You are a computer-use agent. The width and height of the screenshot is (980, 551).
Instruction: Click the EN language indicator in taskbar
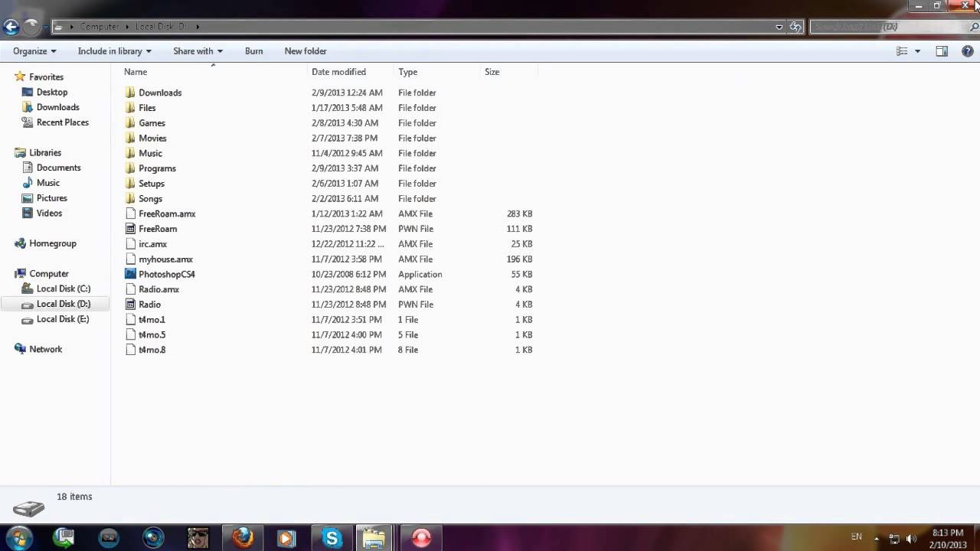click(857, 537)
